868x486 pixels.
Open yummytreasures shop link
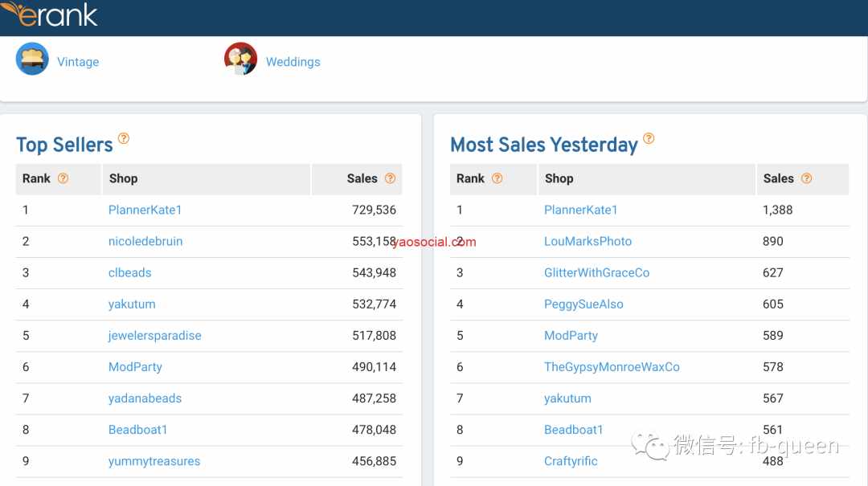(x=154, y=462)
